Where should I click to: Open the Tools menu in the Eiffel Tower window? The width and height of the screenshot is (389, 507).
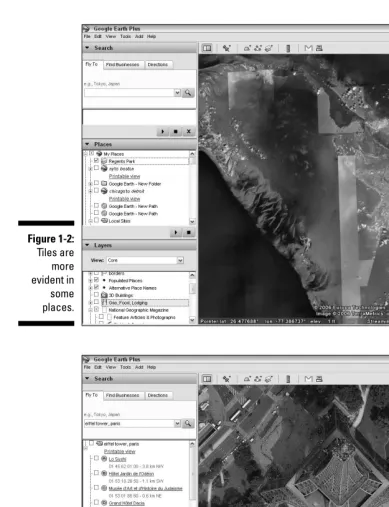coord(125,367)
